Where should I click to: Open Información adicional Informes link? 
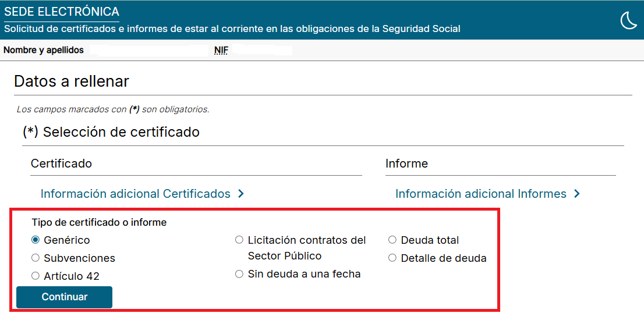click(481, 194)
